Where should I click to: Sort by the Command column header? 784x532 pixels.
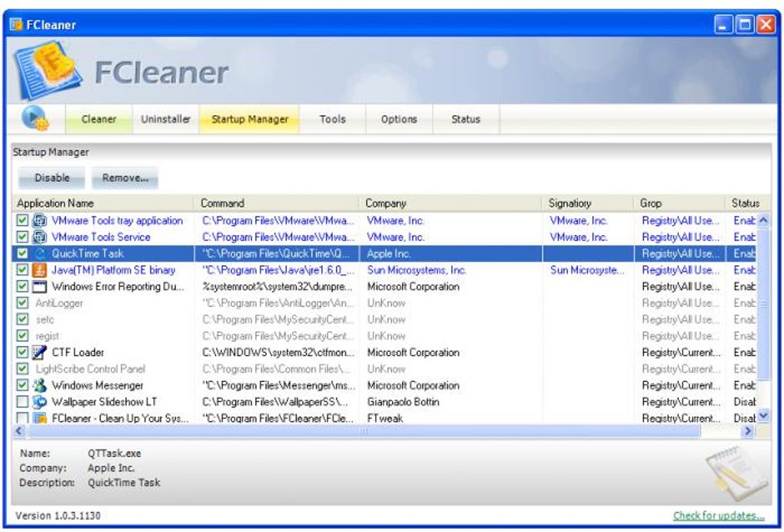pyautogui.click(x=276, y=203)
